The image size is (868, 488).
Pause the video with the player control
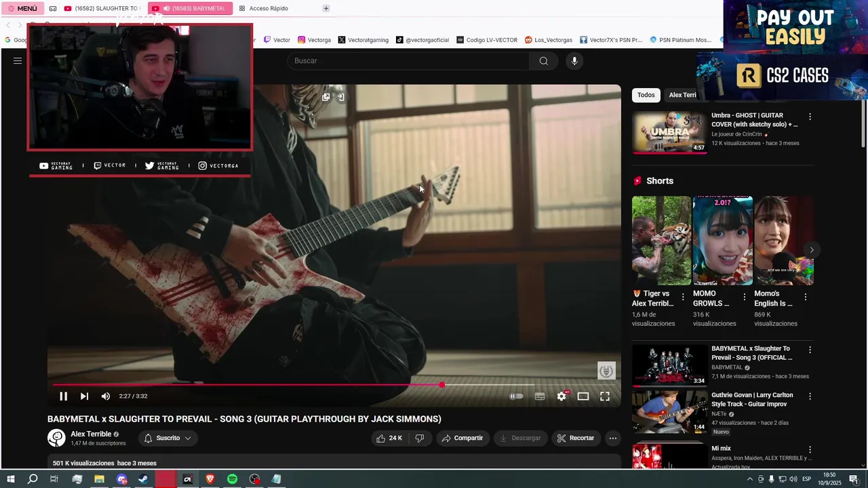click(x=63, y=396)
